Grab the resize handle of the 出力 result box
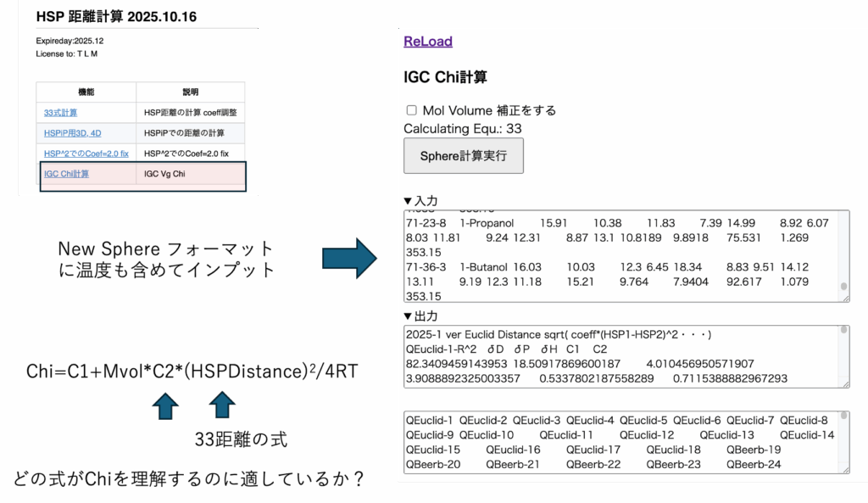The height and width of the screenshot is (503, 868). (844, 383)
